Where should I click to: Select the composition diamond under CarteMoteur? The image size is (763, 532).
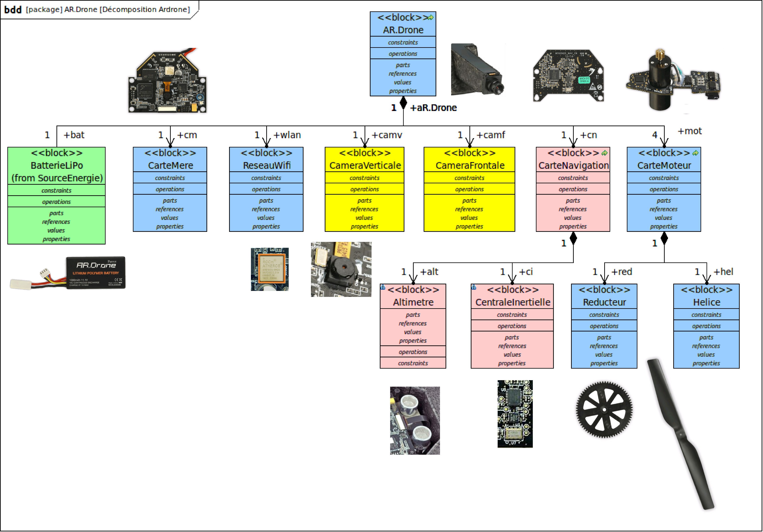click(x=664, y=238)
